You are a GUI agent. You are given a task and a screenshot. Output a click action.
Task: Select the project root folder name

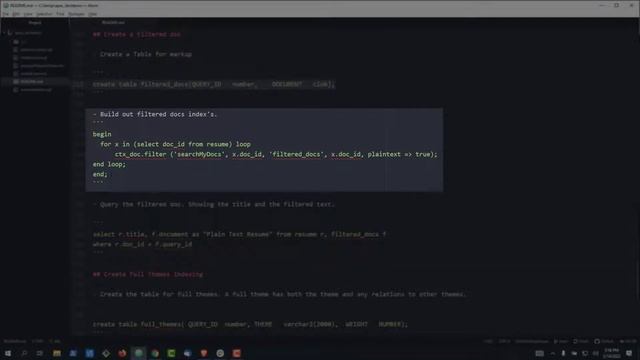(28, 33)
